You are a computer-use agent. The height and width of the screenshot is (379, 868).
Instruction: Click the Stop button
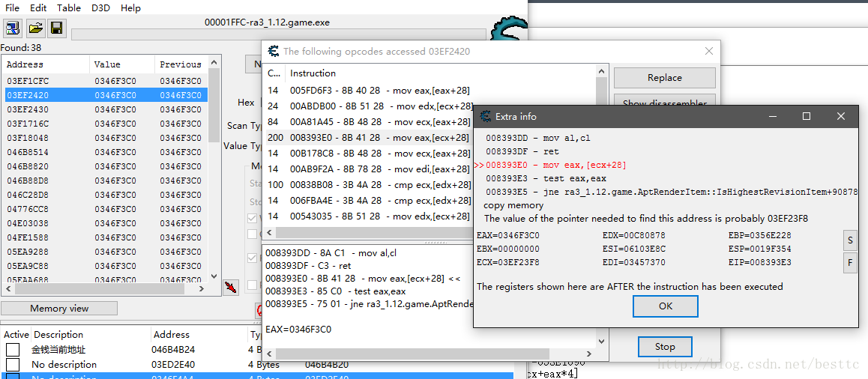[x=665, y=346]
